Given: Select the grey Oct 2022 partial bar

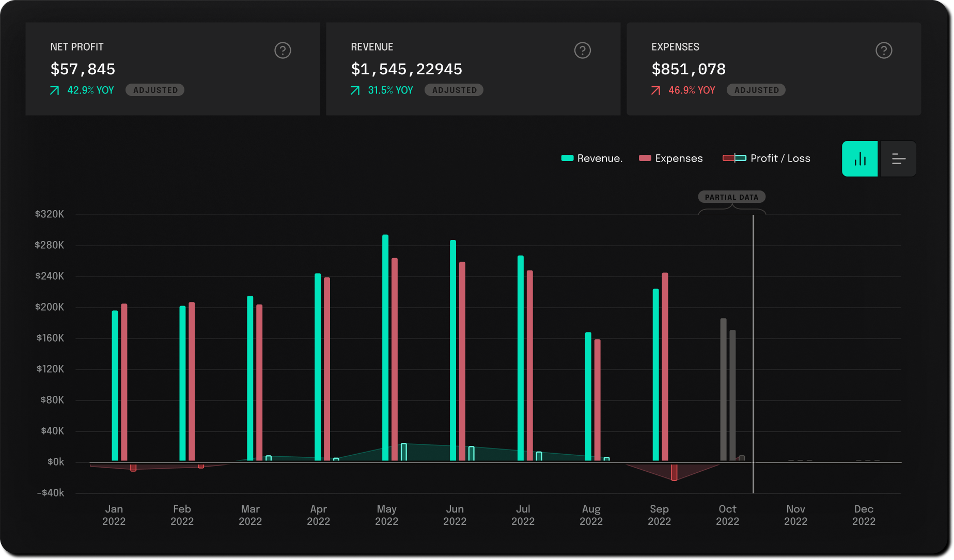Looking at the screenshot, I should pos(723,389).
